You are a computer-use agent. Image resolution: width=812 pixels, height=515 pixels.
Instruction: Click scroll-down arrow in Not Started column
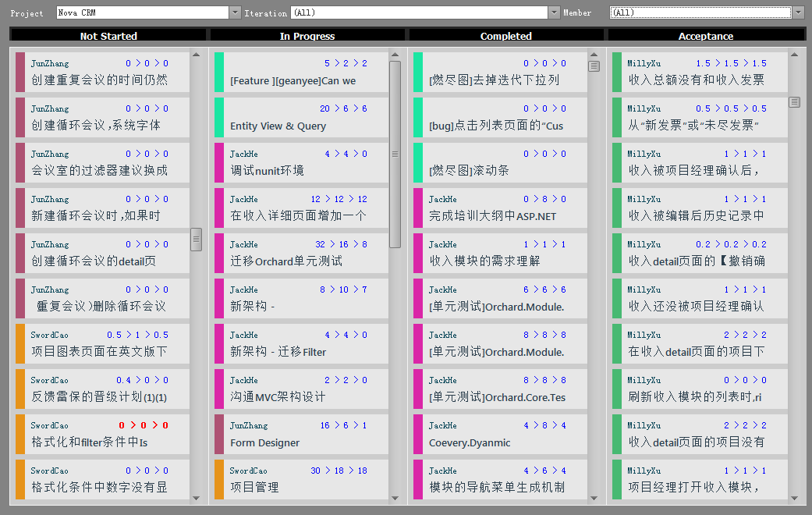click(196, 498)
